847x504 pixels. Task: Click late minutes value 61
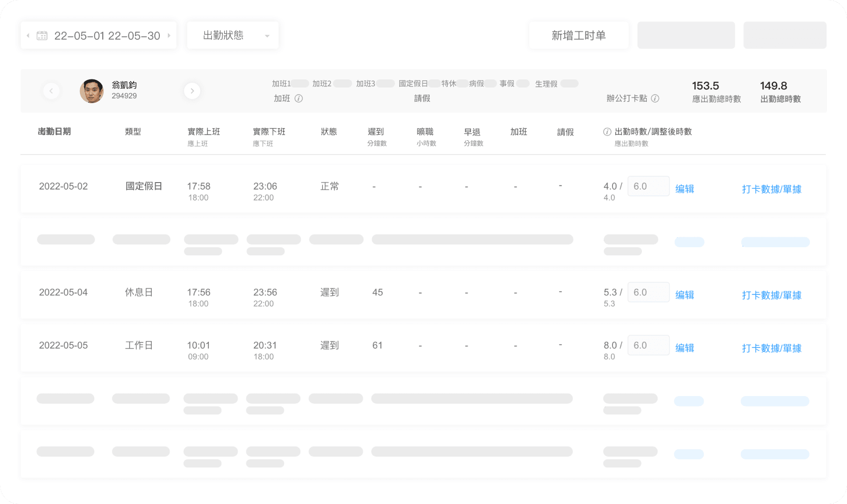pos(377,346)
